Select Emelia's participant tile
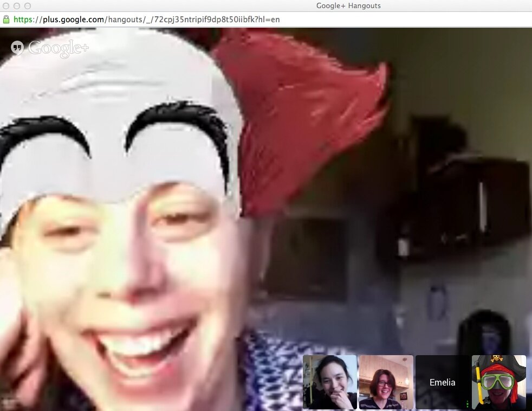The image size is (532, 411). pyautogui.click(x=443, y=382)
